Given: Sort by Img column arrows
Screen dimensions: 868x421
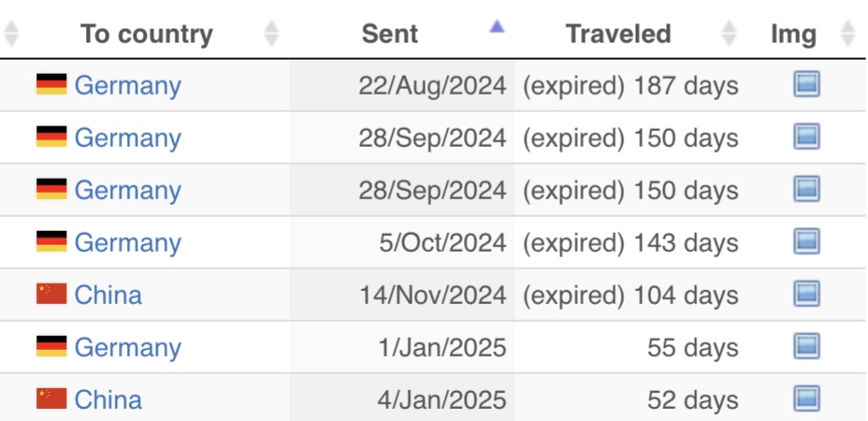Looking at the screenshot, I should (847, 34).
